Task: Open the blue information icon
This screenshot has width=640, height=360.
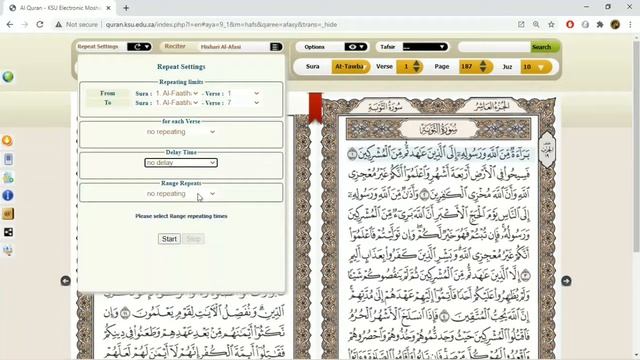Action: pyautogui.click(x=8, y=196)
